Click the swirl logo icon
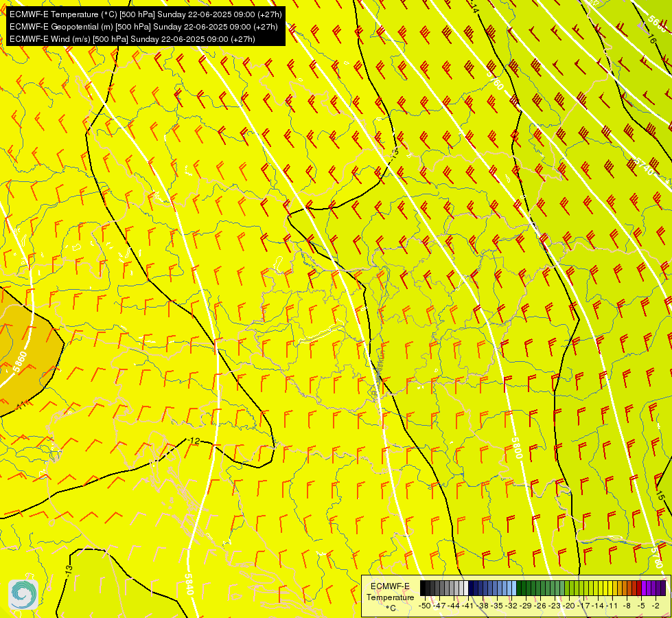This screenshot has width=672, height=618. pos(23,594)
